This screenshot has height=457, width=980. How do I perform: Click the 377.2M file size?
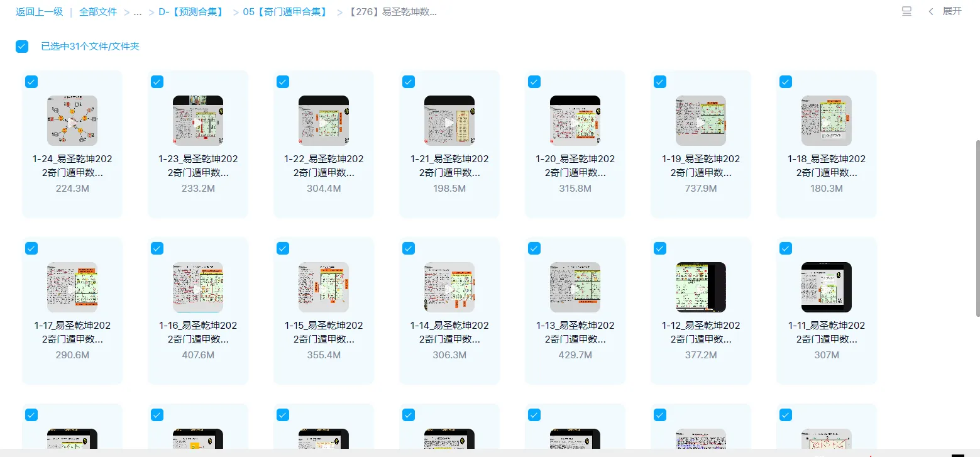[x=701, y=355]
